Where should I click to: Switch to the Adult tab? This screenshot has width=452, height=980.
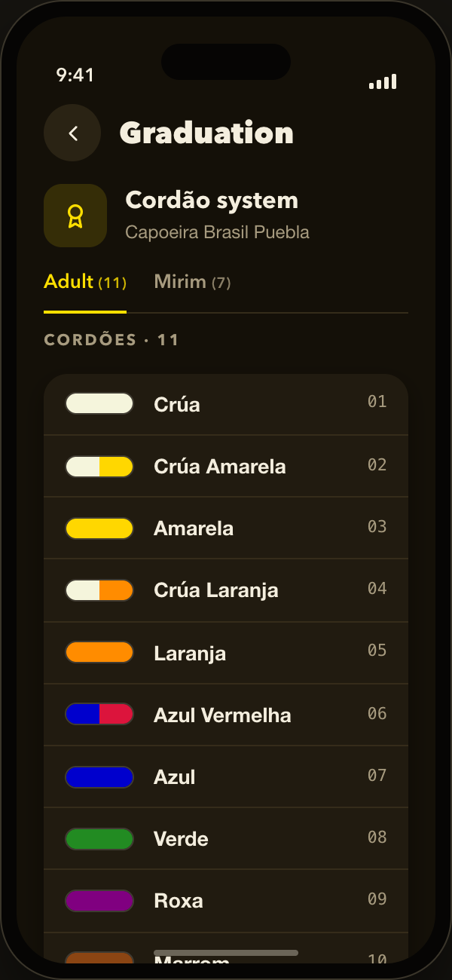coord(85,283)
